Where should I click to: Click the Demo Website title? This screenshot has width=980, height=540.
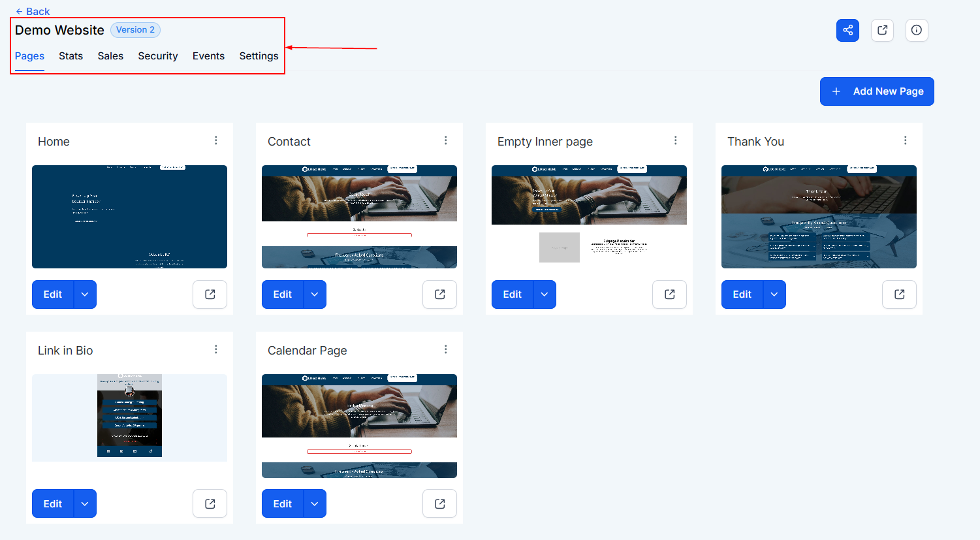[x=59, y=30]
